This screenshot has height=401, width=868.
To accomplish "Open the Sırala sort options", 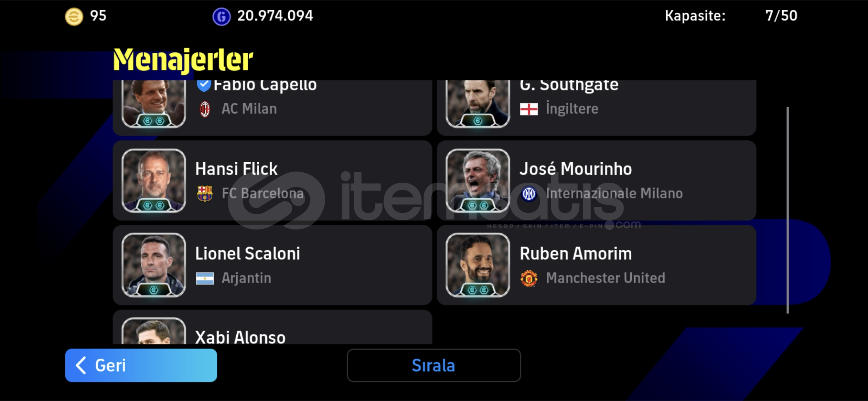I will pyautogui.click(x=434, y=365).
